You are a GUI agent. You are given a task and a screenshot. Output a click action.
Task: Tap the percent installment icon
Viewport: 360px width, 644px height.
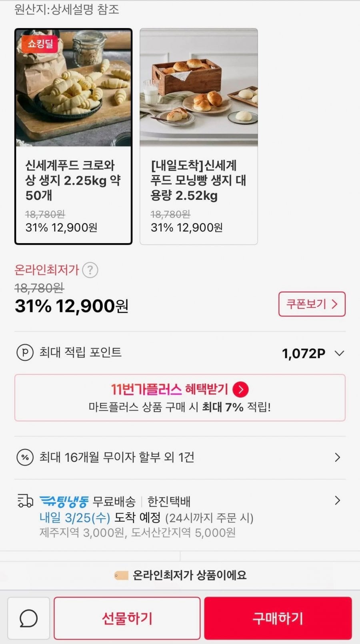coord(25,457)
